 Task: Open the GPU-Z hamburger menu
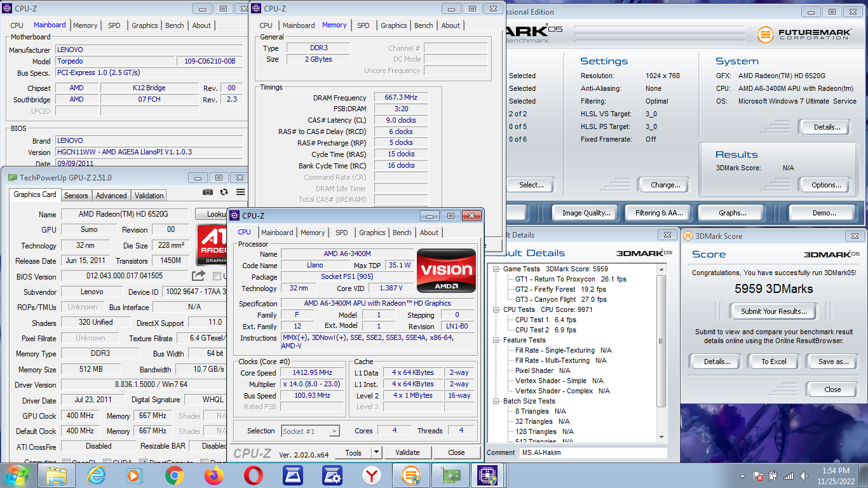tap(241, 192)
